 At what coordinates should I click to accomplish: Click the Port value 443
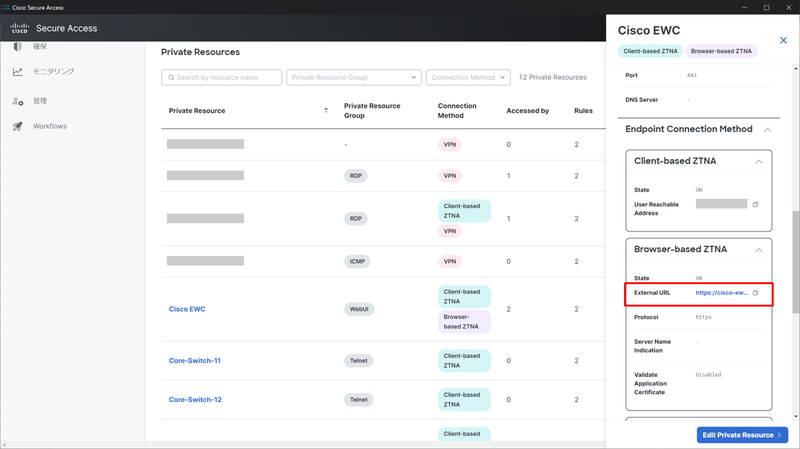click(x=691, y=76)
